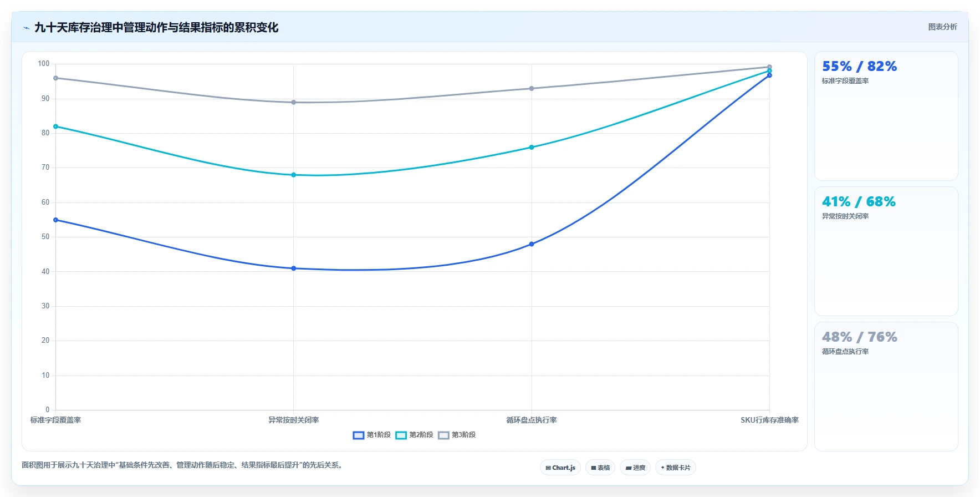Click the 第1阶段 point at 标准字段覆盖率 (55)
980x497 pixels.
click(x=55, y=220)
